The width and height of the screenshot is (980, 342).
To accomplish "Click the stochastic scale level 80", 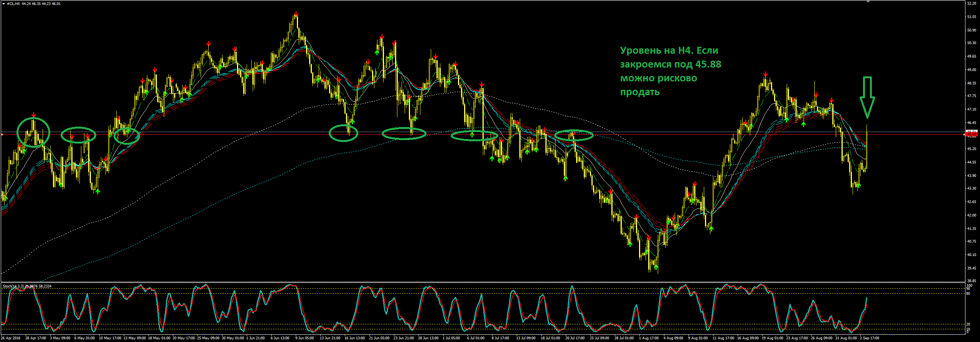I will point(968,294).
